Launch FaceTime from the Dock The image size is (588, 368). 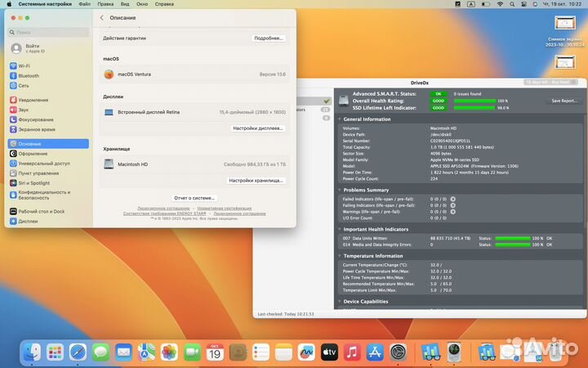[193, 352]
